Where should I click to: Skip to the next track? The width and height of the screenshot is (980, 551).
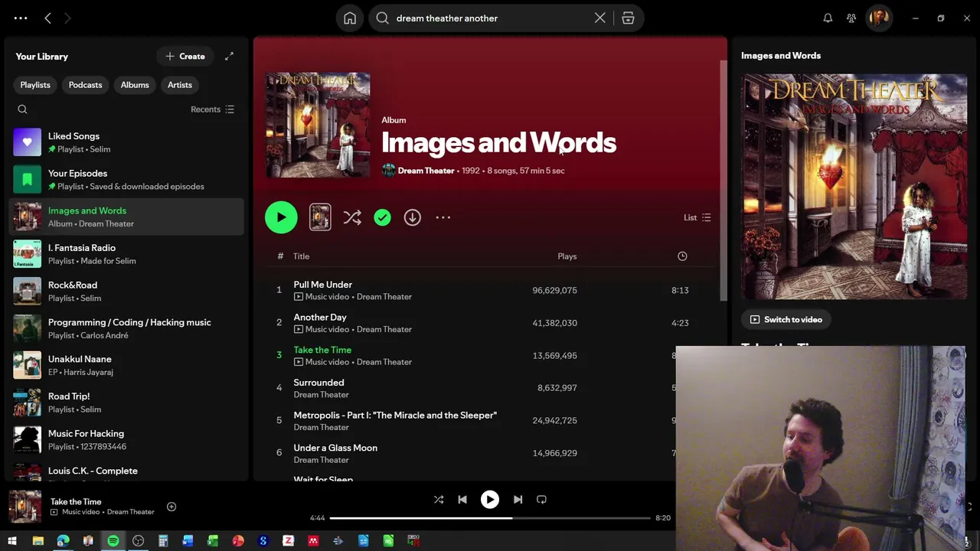click(x=518, y=500)
